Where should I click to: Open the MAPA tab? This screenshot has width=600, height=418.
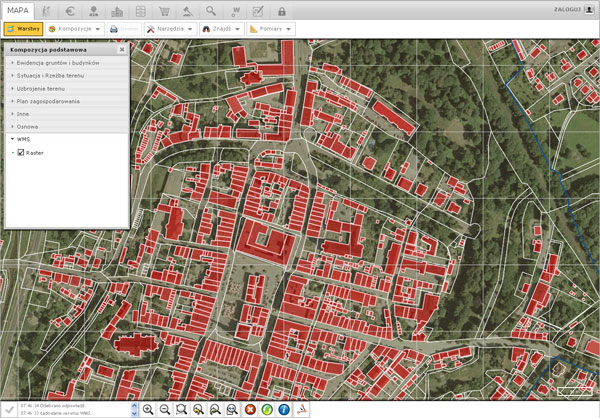pyautogui.click(x=18, y=11)
